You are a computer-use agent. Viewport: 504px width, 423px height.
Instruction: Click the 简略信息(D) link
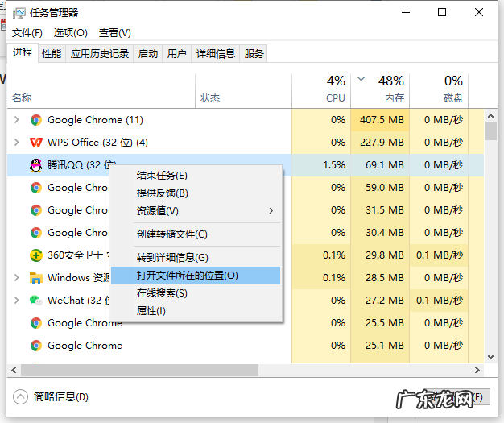coord(60,396)
